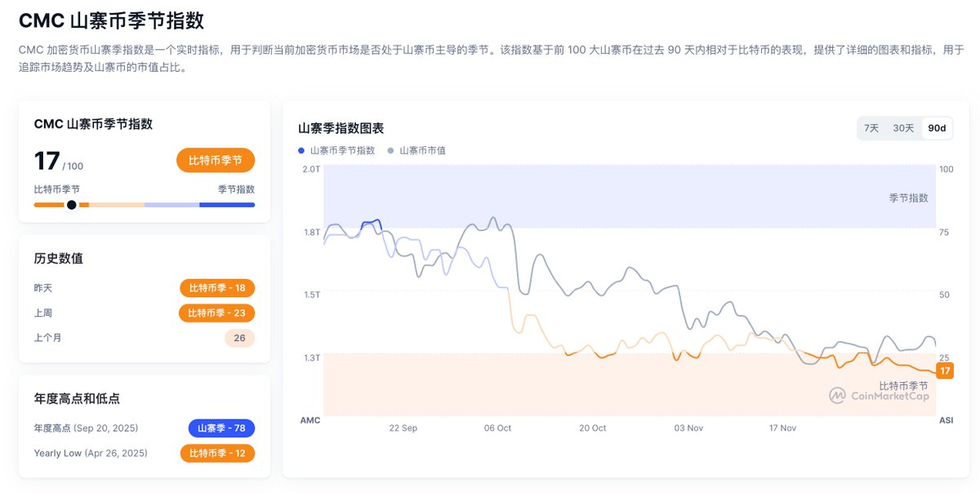
Task: Click the 17 Nov date marker on axis
Action: pos(782,429)
